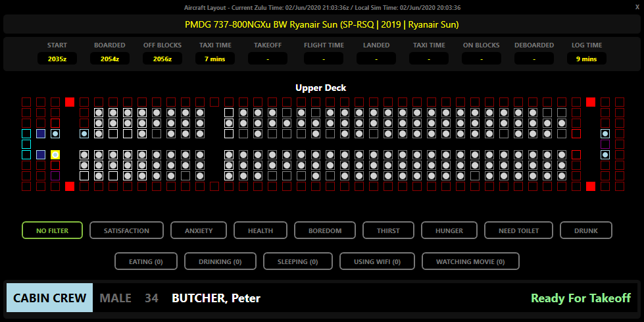Image resolution: width=644 pixels, height=322 pixels.
Task: Show passengers SLEEPING (0)
Action: tap(298, 261)
